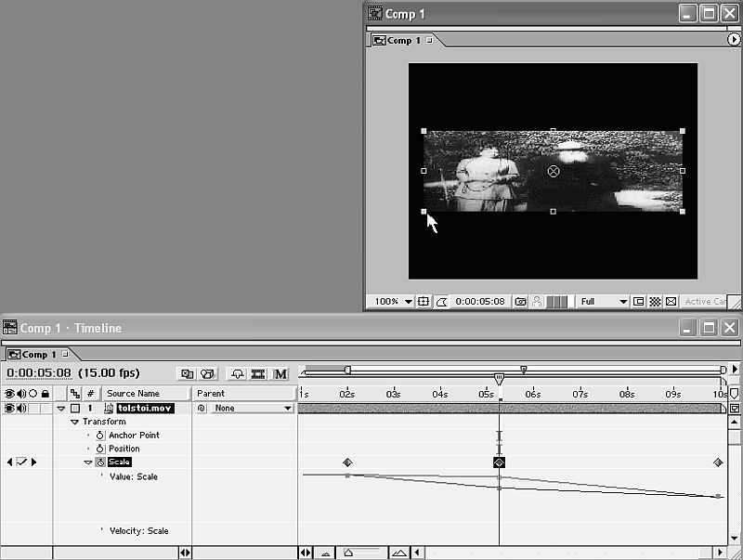
Task: Jump to previous Scale keyframe arrow
Action: (x=9, y=462)
